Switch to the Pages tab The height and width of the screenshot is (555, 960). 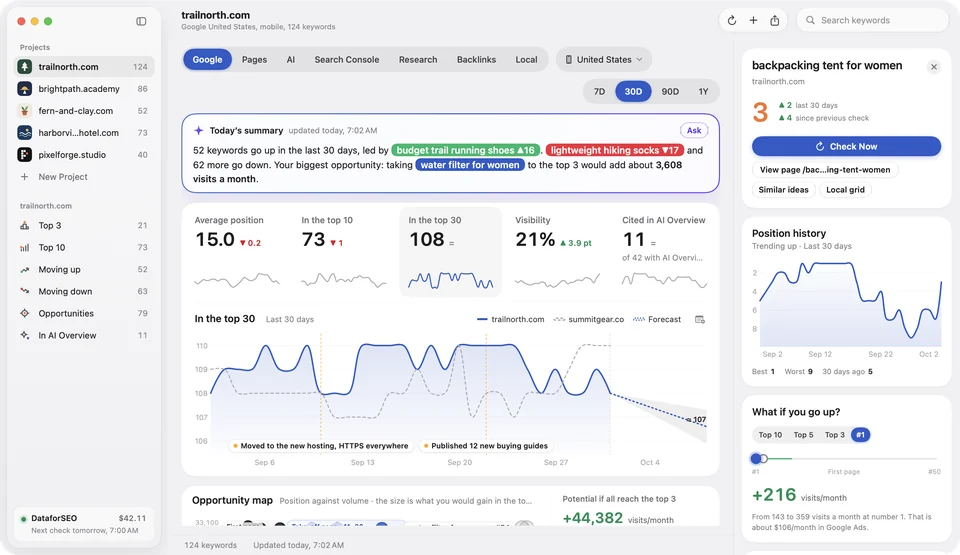pyautogui.click(x=254, y=59)
